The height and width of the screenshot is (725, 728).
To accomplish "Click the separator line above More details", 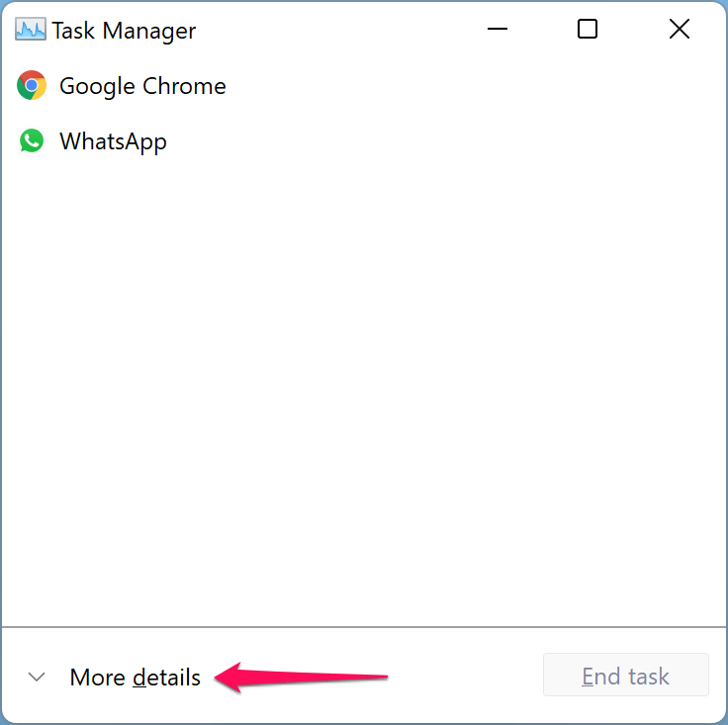I will 364,627.
